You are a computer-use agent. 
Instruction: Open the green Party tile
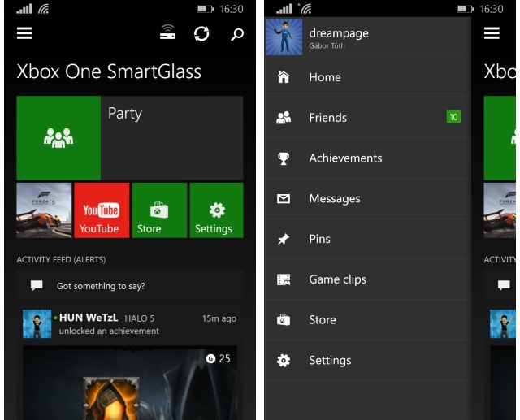[58, 138]
